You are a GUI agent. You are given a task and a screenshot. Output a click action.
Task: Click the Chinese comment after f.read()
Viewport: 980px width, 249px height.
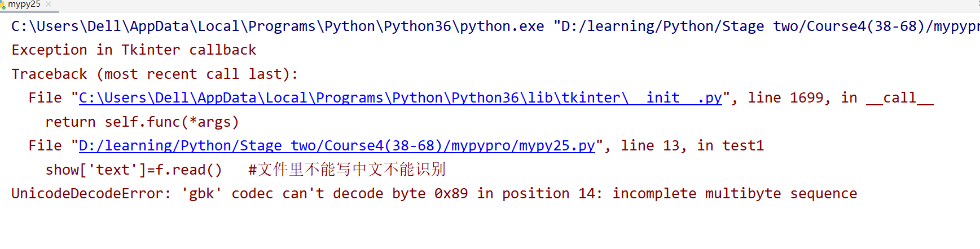click(347, 170)
